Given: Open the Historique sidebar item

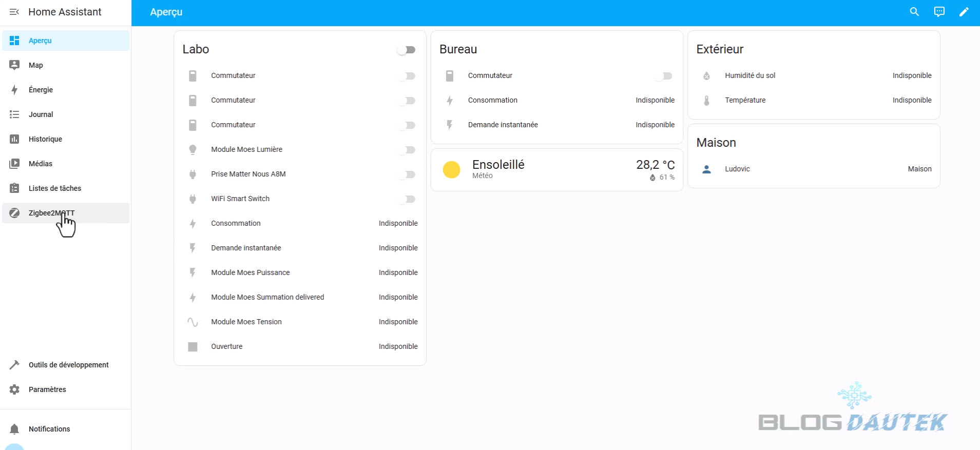Looking at the screenshot, I should (x=45, y=139).
